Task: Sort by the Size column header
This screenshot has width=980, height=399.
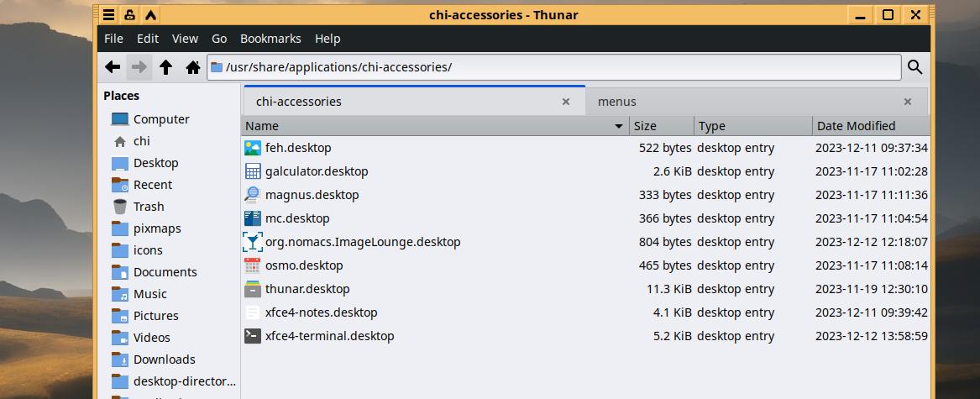Action: [x=662, y=126]
